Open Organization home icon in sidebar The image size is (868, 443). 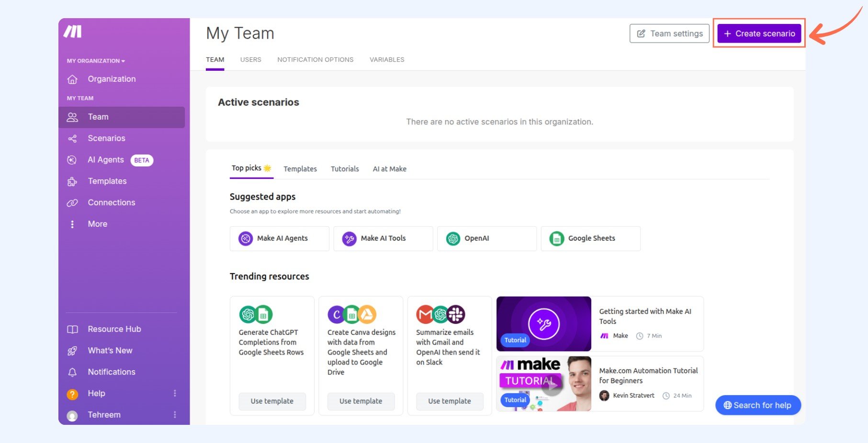(x=72, y=79)
